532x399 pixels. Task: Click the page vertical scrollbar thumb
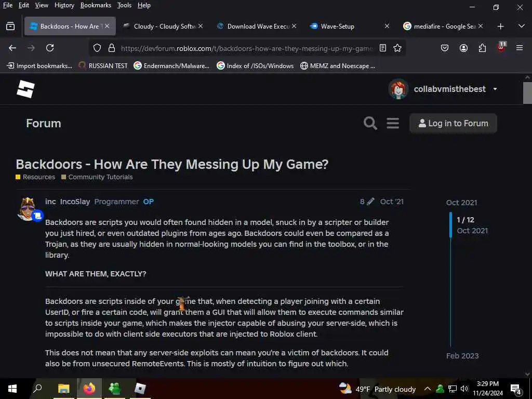click(527, 93)
